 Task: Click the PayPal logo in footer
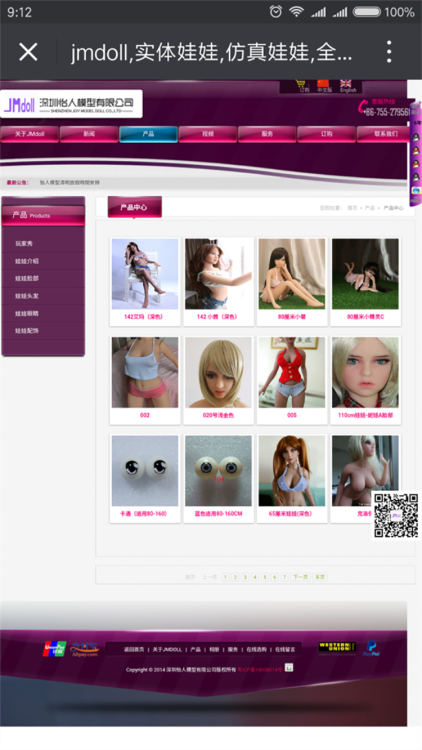pos(372,648)
